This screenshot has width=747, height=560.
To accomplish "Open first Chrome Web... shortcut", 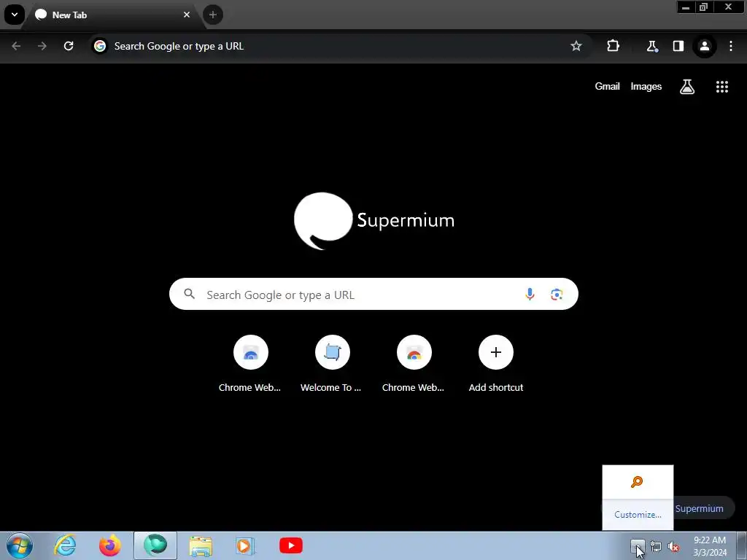I will 250,365.
